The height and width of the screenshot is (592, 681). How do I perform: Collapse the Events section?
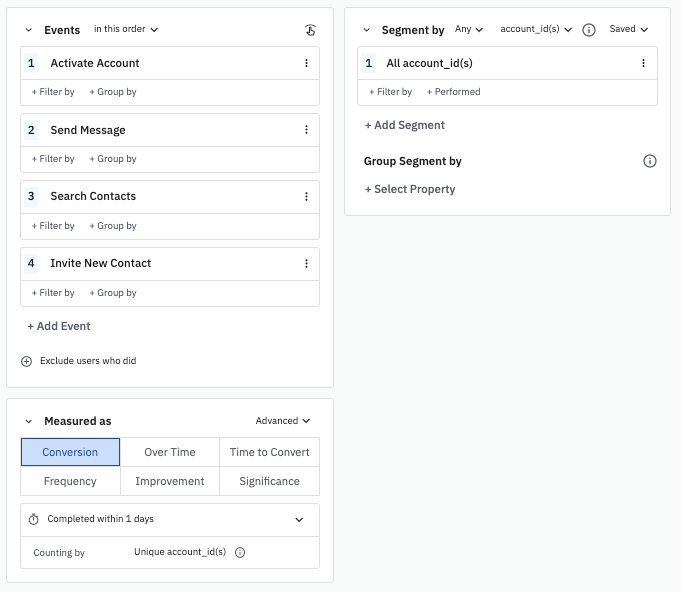coord(28,30)
